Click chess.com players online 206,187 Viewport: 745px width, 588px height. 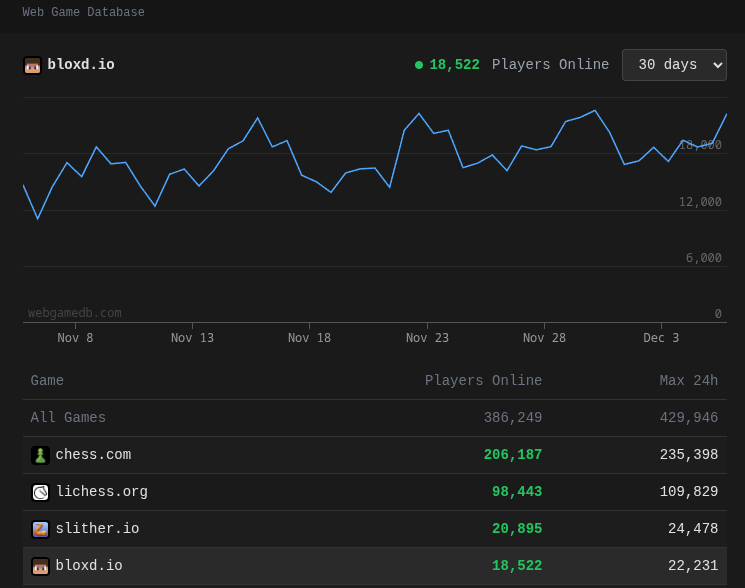513,455
